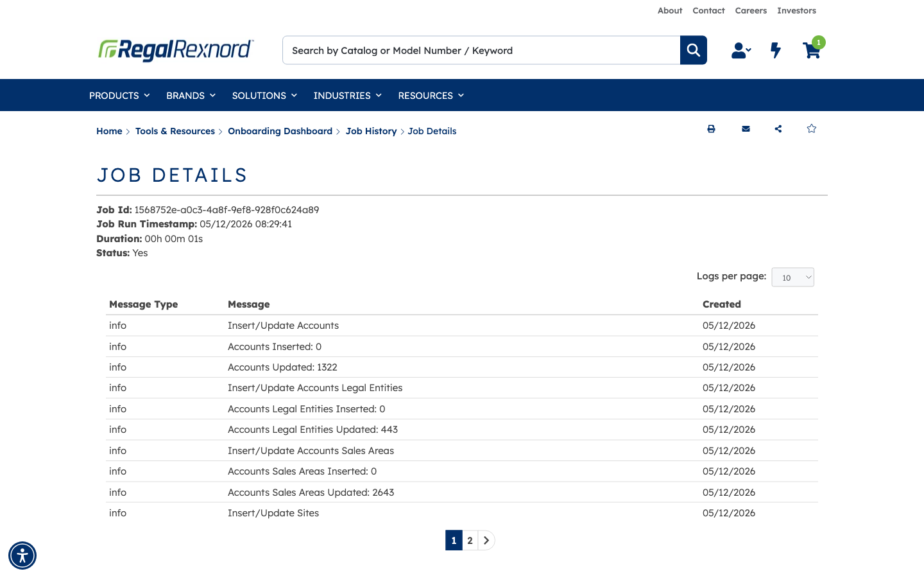Go to Home breadcrumb
This screenshot has width=924, height=578.
click(109, 131)
